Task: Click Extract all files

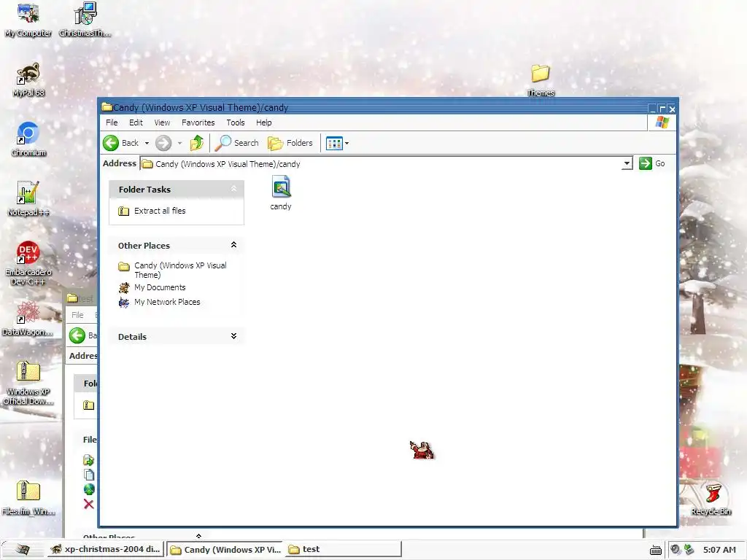Action: (x=152, y=211)
